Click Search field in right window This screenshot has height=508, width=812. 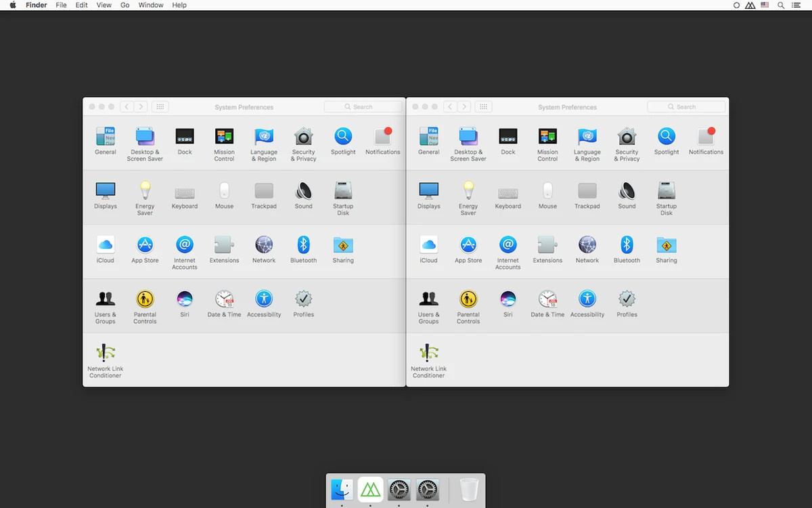coord(686,107)
